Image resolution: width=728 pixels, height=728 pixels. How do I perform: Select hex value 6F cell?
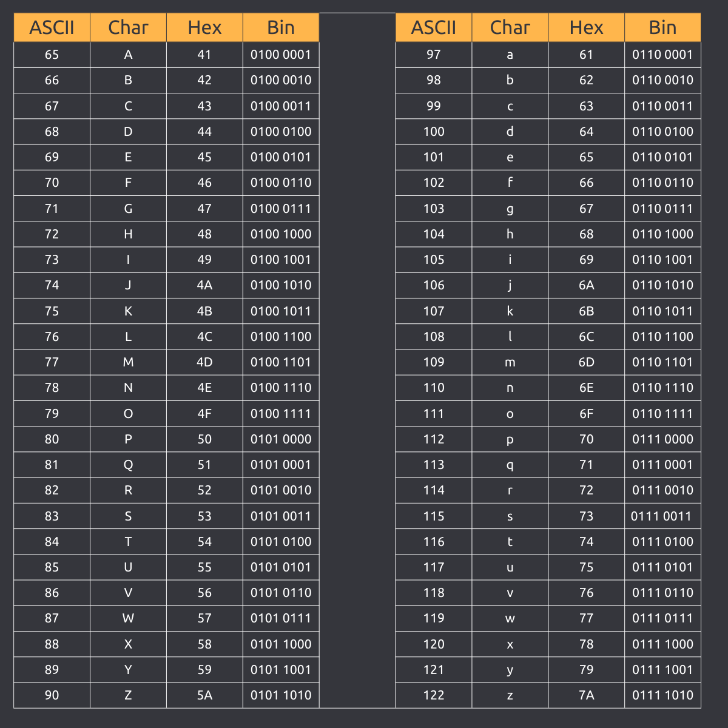(586, 414)
